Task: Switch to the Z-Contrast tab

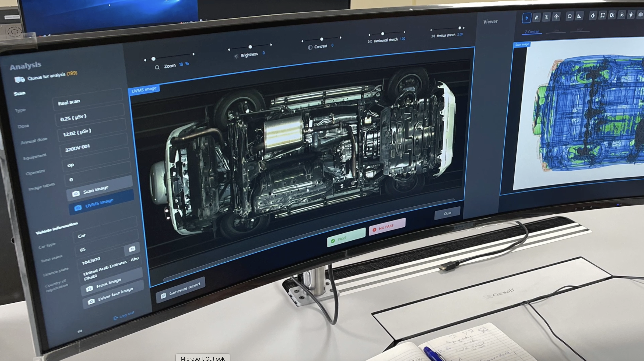Action: [x=532, y=32]
